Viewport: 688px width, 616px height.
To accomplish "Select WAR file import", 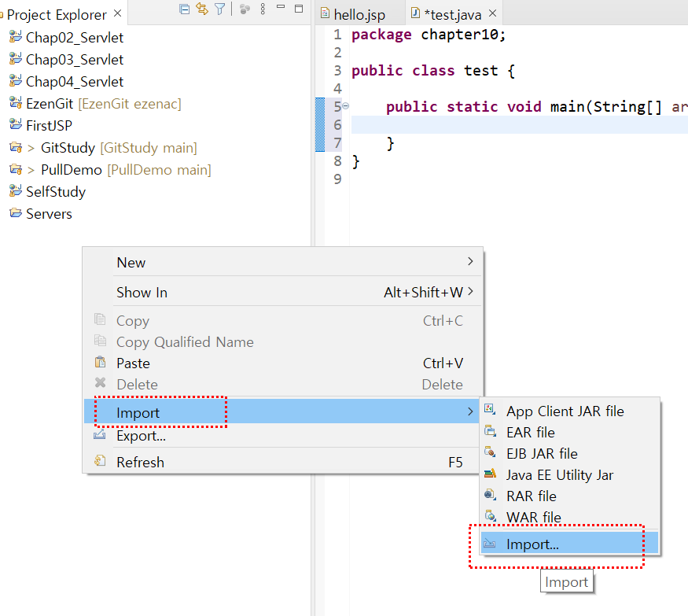I will tap(569, 517).
